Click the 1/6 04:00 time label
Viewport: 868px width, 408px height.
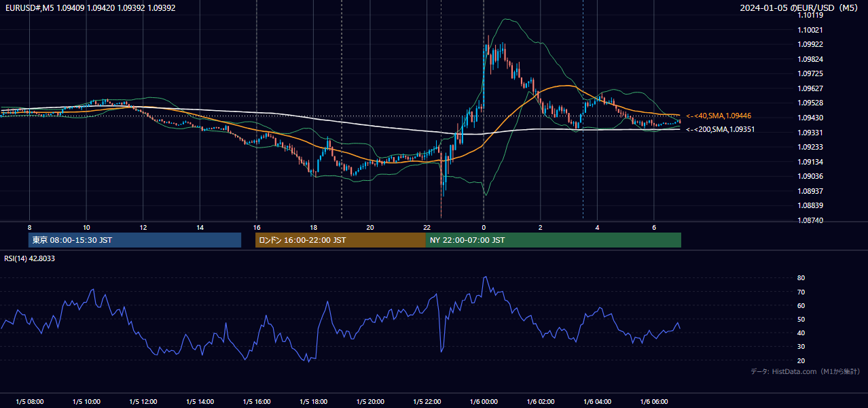click(x=597, y=401)
